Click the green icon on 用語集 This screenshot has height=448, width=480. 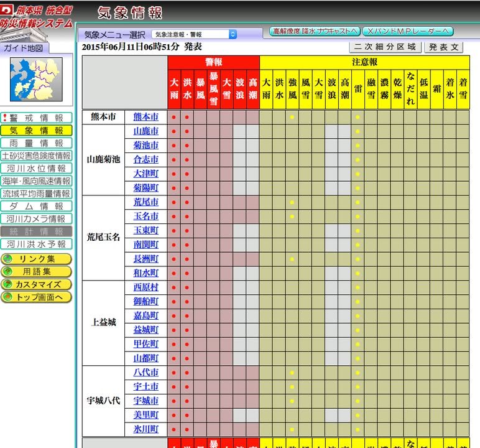[x=7, y=271]
